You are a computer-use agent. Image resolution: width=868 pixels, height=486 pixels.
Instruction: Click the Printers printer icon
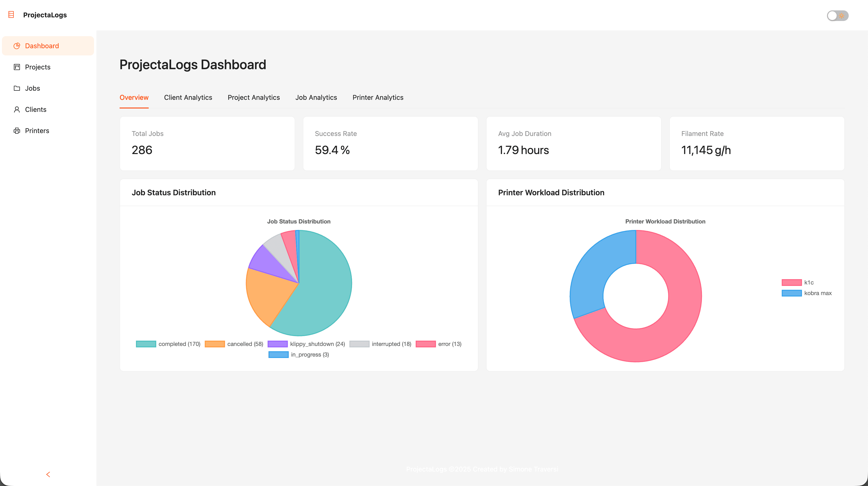tap(16, 131)
